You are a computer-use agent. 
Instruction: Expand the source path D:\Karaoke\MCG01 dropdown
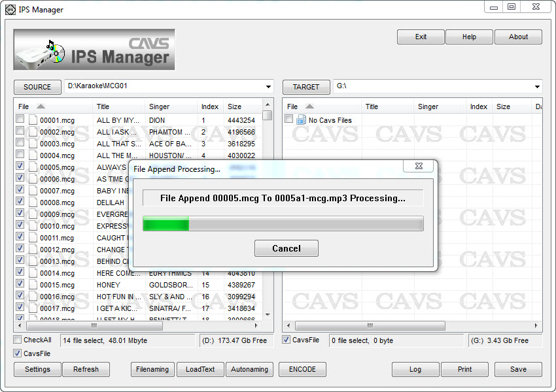(268, 87)
